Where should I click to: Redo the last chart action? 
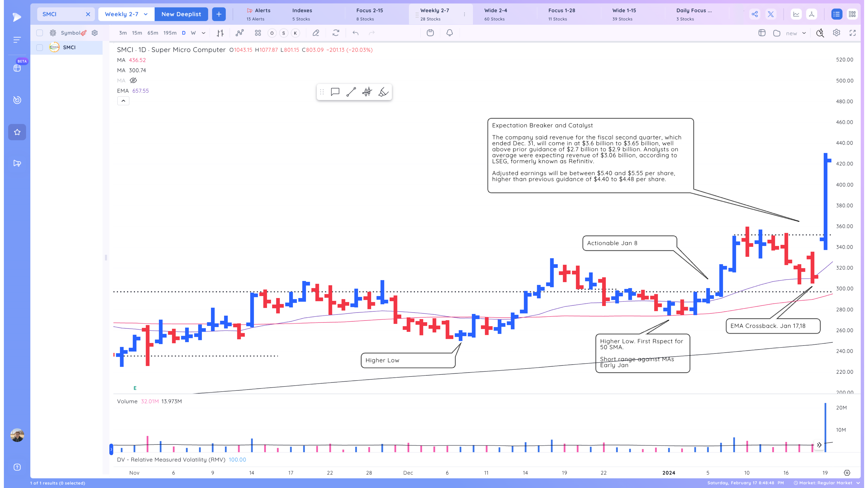coord(372,33)
